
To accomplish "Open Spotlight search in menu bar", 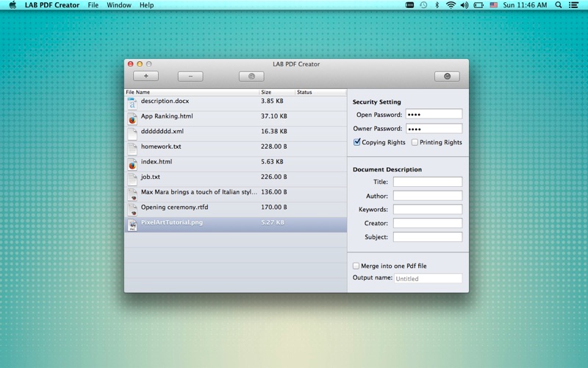I will 559,5.
